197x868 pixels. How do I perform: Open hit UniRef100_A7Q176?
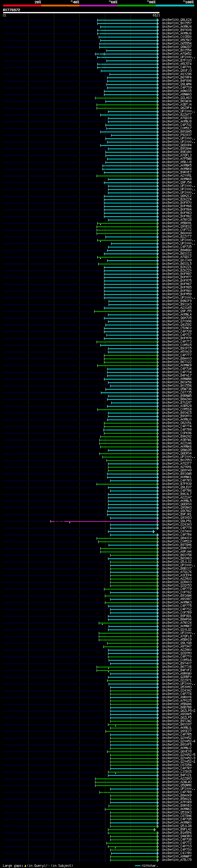[x=177, y=572]
